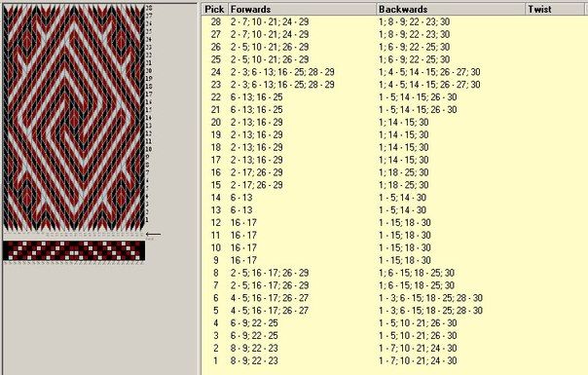Click backwards entry of pick 6
The width and height of the screenshot is (588, 375).
(430, 298)
